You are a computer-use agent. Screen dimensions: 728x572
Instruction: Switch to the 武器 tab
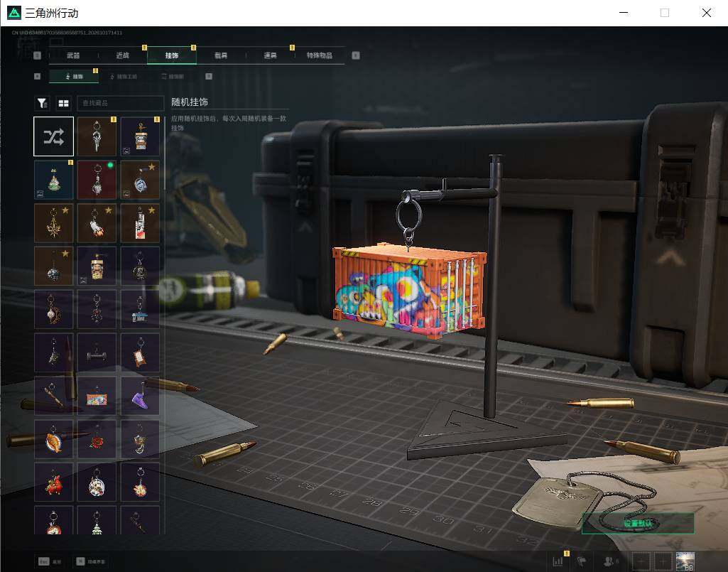(x=73, y=55)
